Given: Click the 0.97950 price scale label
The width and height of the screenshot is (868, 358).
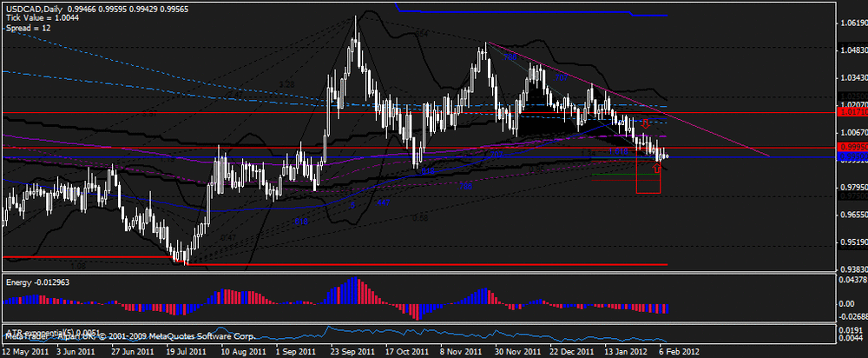Looking at the screenshot, I should coord(853,187).
